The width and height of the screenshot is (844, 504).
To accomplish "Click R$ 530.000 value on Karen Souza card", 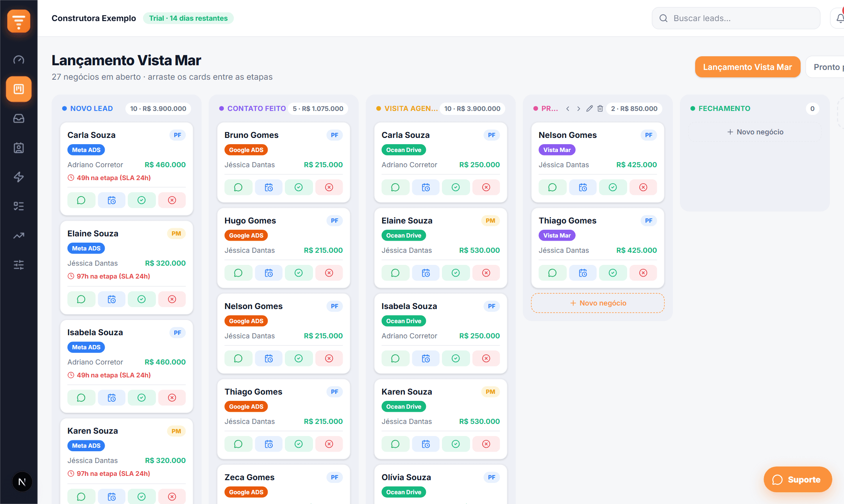I will 479,422.
